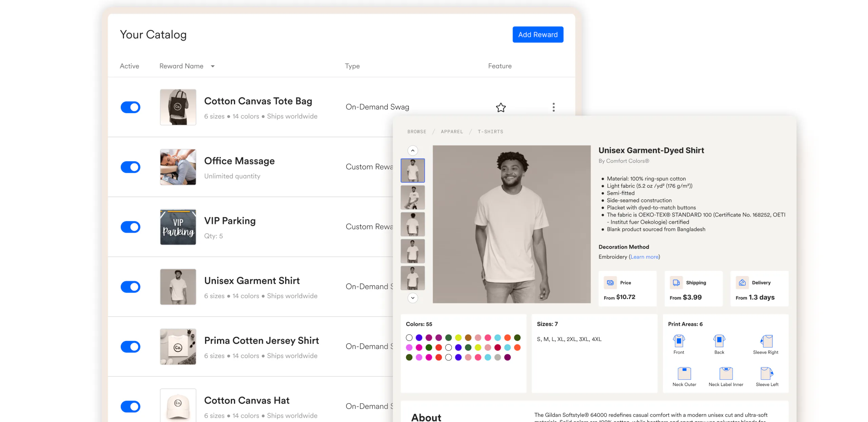The width and height of the screenshot is (868, 422).
Task: Select the first selected shirt thumbnail
Action: [412, 170]
